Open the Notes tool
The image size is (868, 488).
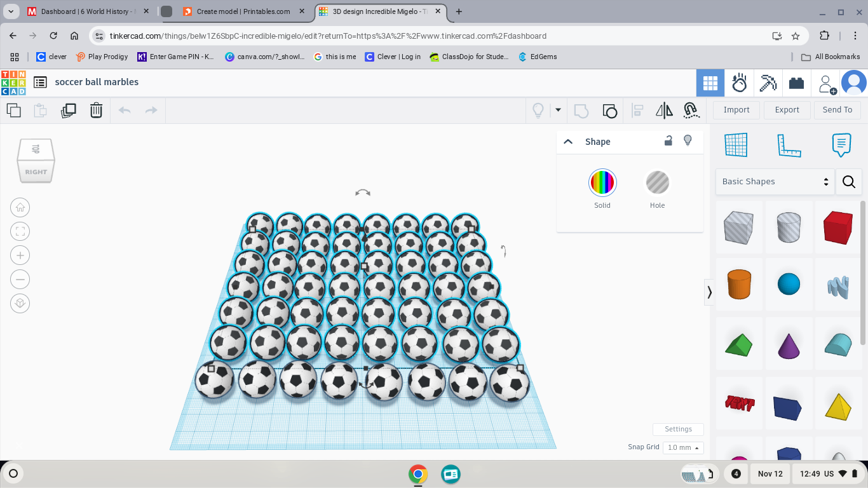point(841,146)
